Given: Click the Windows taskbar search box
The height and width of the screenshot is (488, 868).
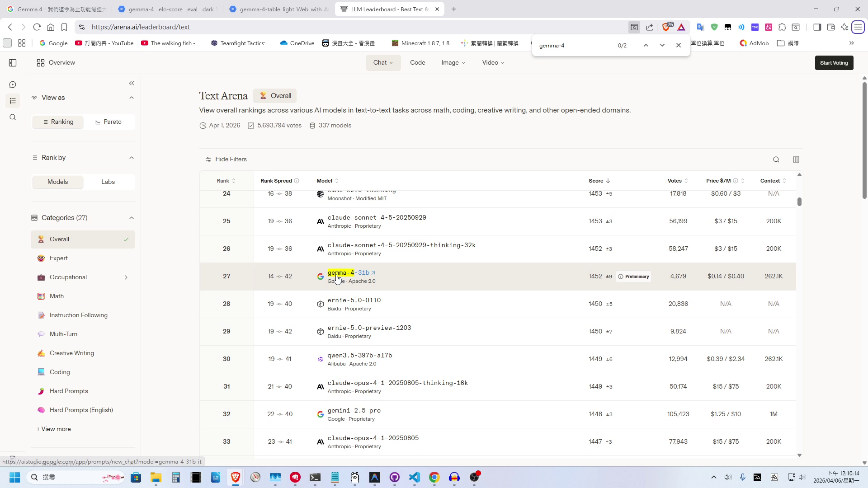Looking at the screenshot, I should (75, 477).
